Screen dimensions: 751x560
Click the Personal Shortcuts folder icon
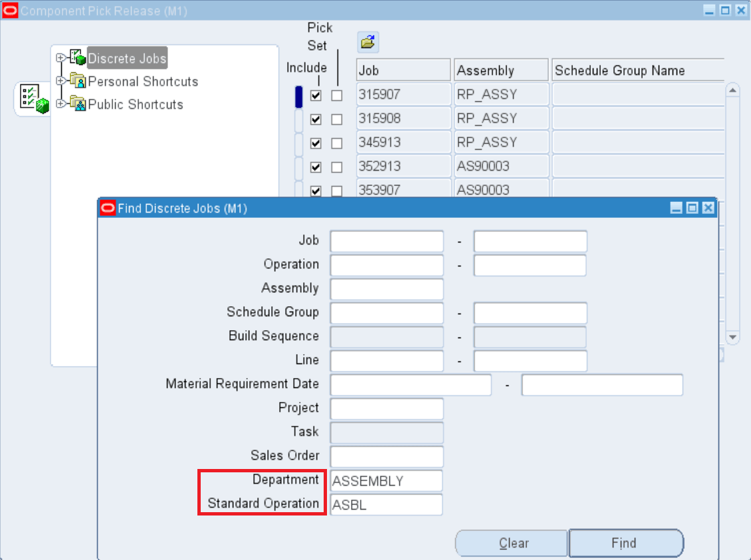point(78,80)
